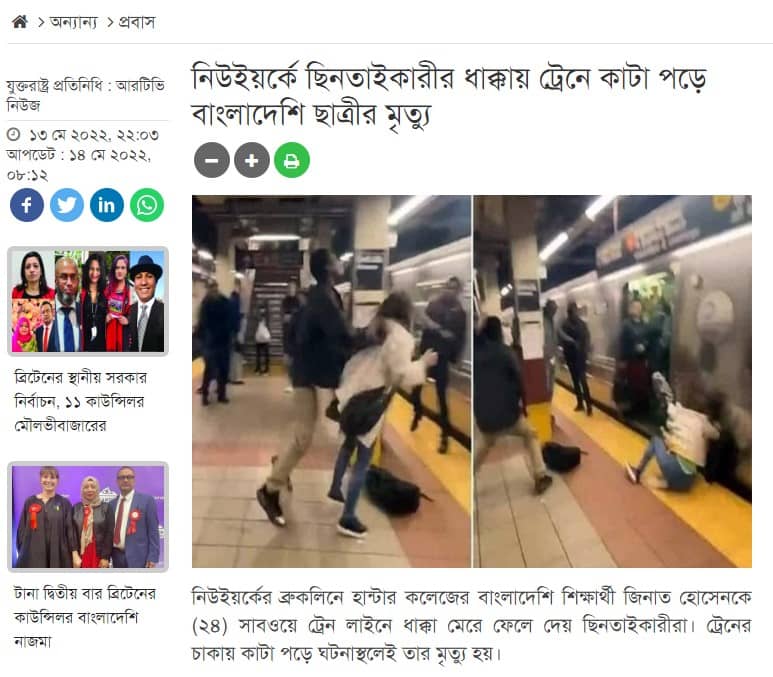Click the home icon in breadcrumb

click(20, 22)
